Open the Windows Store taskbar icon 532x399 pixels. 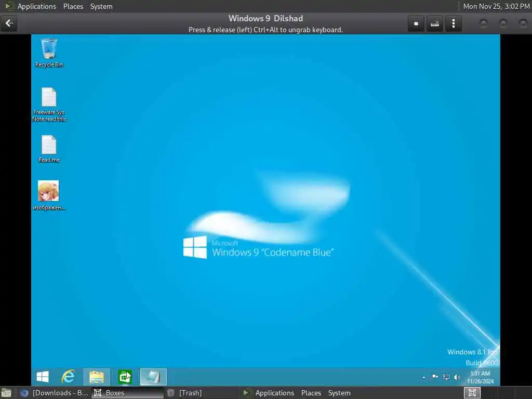[125, 377]
